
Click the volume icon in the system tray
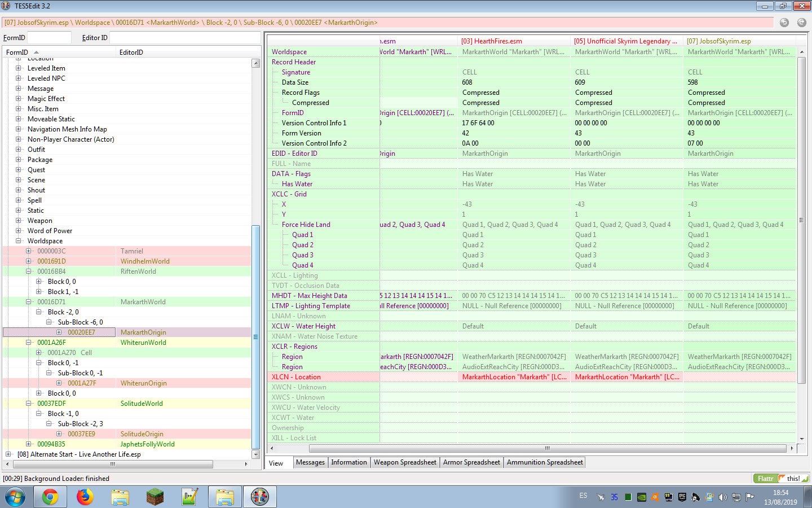point(723,497)
